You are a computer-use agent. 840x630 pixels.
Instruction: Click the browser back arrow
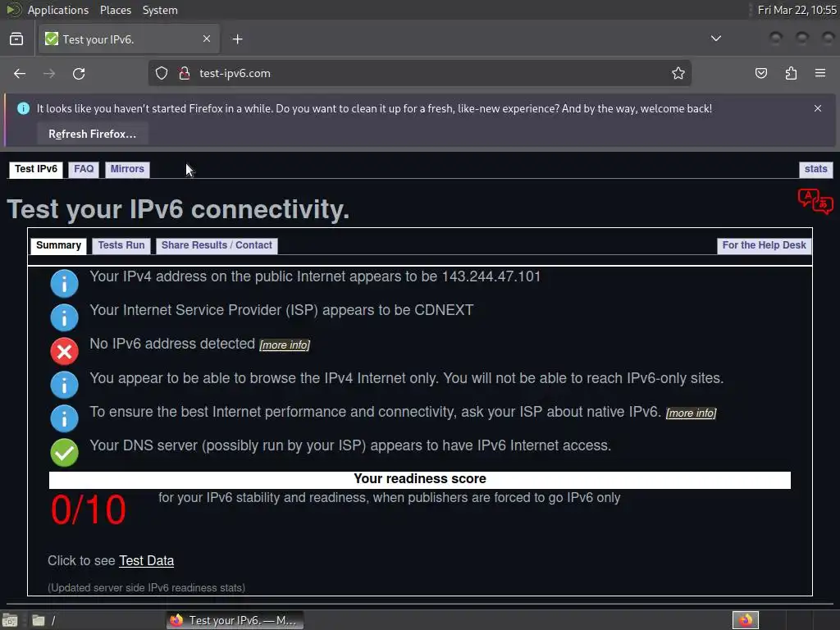20,73
